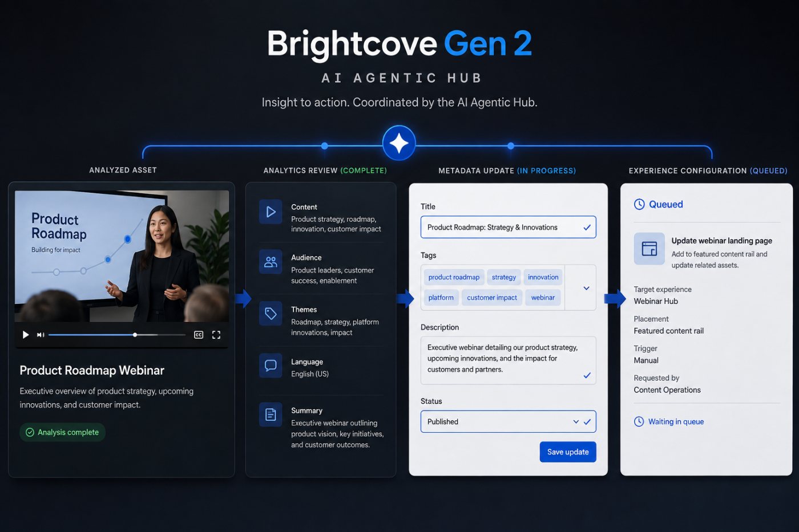Click the Brightcove Gen 2 title
This screenshot has height=532, width=799.
pyautogui.click(x=399, y=44)
